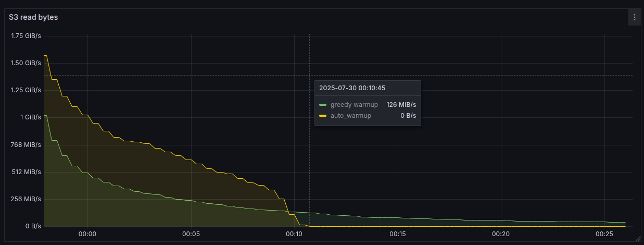Click the "126 MiB/s" value in the tooltip
Viewport: 644px width, 245px height.
click(401, 105)
